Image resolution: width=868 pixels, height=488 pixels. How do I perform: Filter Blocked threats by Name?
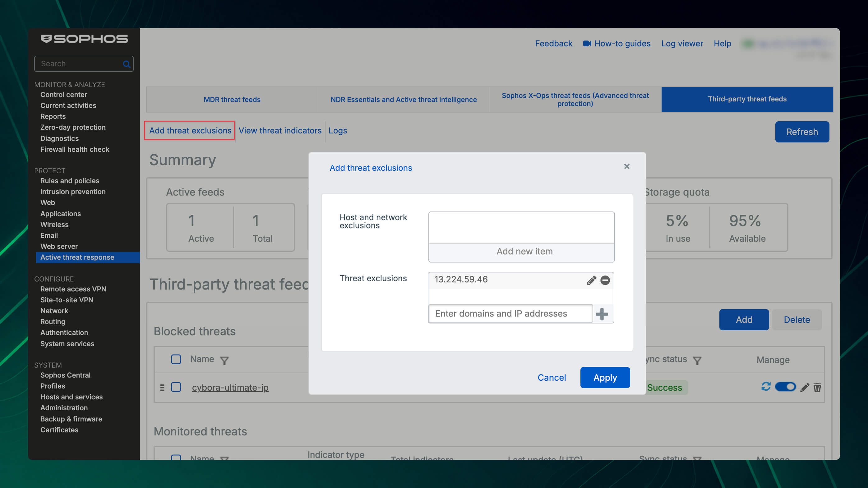(224, 360)
